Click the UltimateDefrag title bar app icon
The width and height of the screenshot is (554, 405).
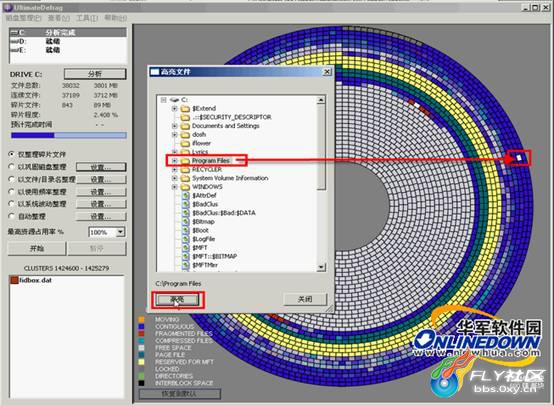click(x=8, y=7)
